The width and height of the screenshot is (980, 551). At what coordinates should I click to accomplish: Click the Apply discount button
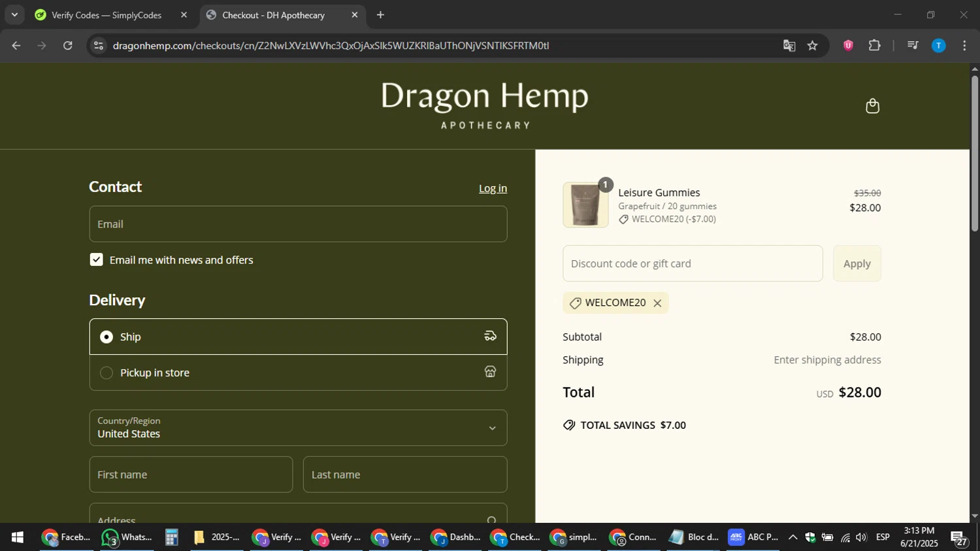(x=857, y=263)
